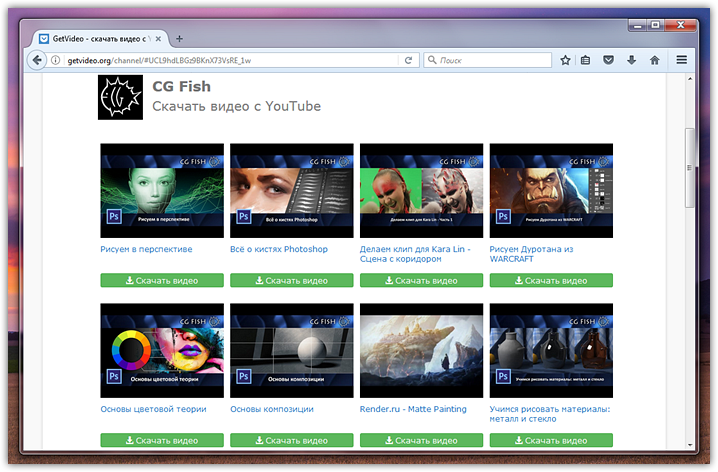
Task: Click the matte painting landscape thumbnail
Action: [x=421, y=350]
